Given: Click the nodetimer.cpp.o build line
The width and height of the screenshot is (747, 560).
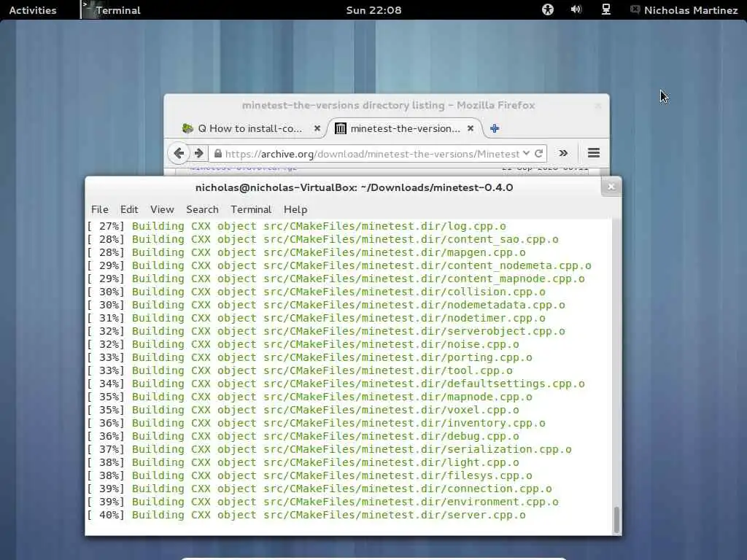Looking at the screenshot, I should point(316,318).
